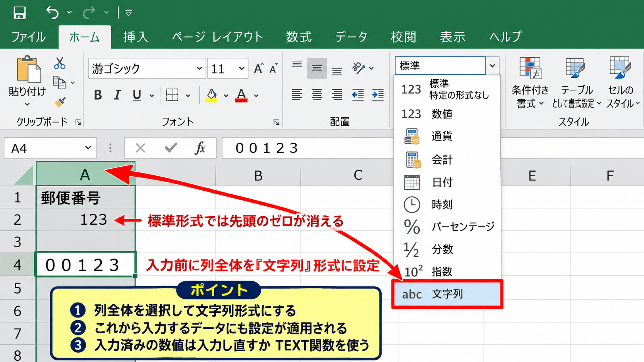Switch to the 数式 tab
The image size is (644, 362).
point(299,37)
